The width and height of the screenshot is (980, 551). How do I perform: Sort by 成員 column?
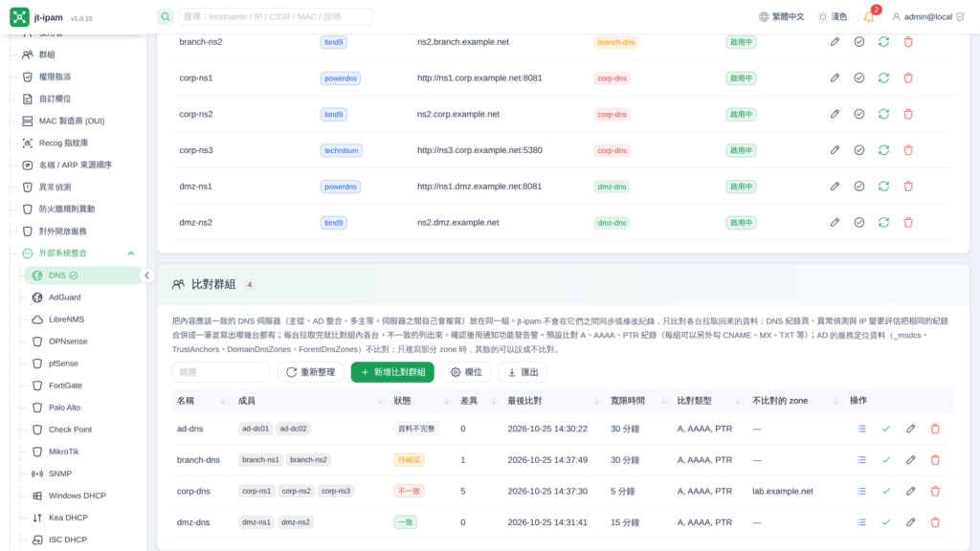coord(380,401)
